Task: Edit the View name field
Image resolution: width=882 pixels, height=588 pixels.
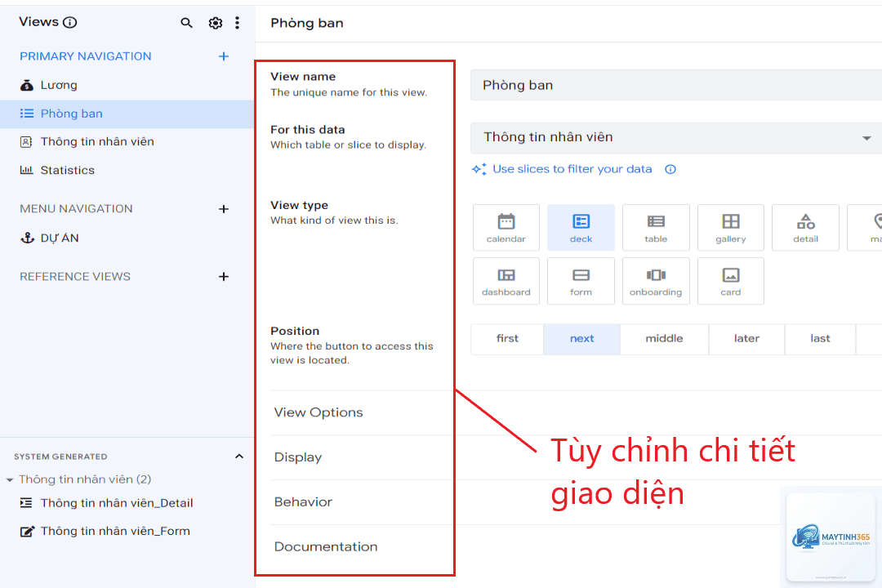Action: click(x=675, y=86)
